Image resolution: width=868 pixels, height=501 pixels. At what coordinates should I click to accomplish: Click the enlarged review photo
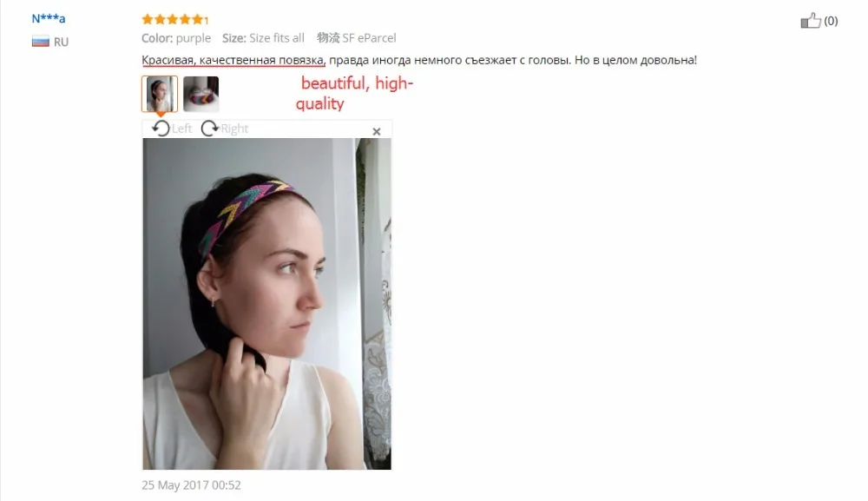pos(266,304)
